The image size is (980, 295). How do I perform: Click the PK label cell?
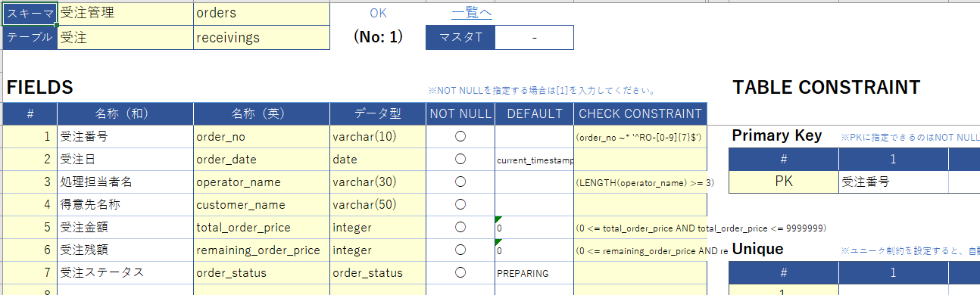pos(784,182)
